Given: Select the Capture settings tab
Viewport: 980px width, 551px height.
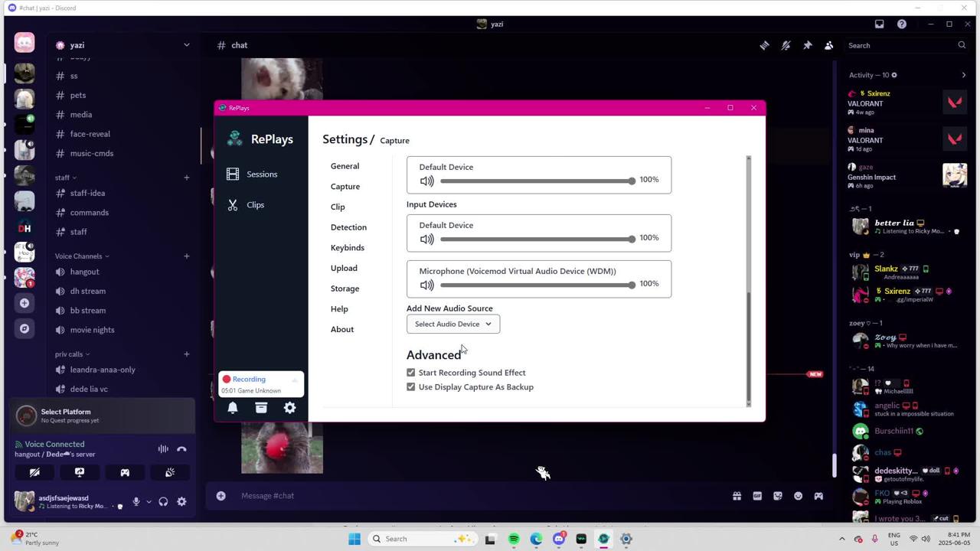Looking at the screenshot, I should [x=345, y=187].
